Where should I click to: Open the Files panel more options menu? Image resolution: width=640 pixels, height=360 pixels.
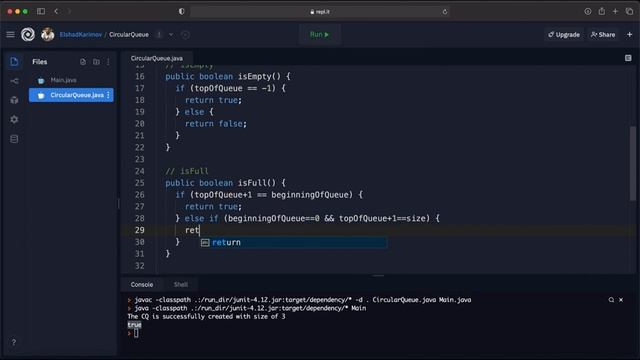(108, 62)
